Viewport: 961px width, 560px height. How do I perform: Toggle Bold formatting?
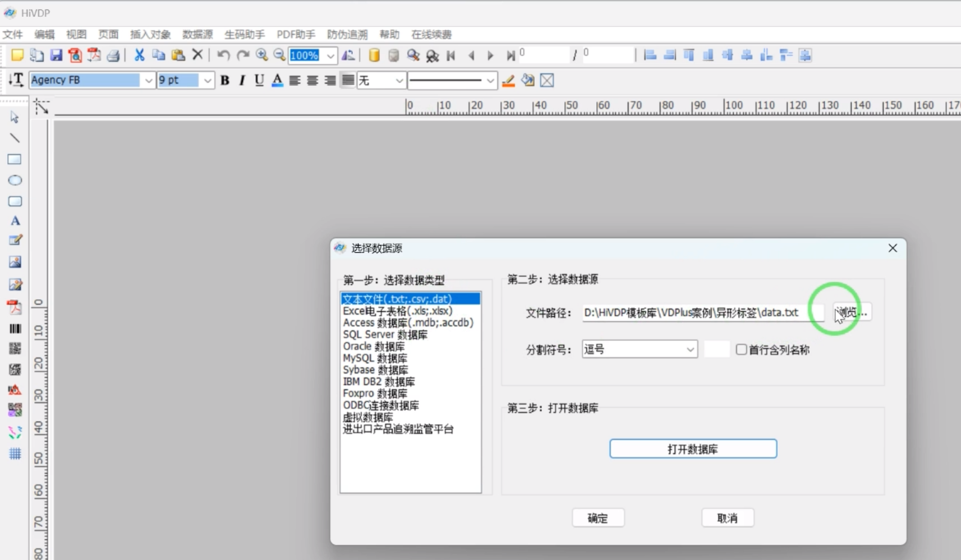[225, 80]
